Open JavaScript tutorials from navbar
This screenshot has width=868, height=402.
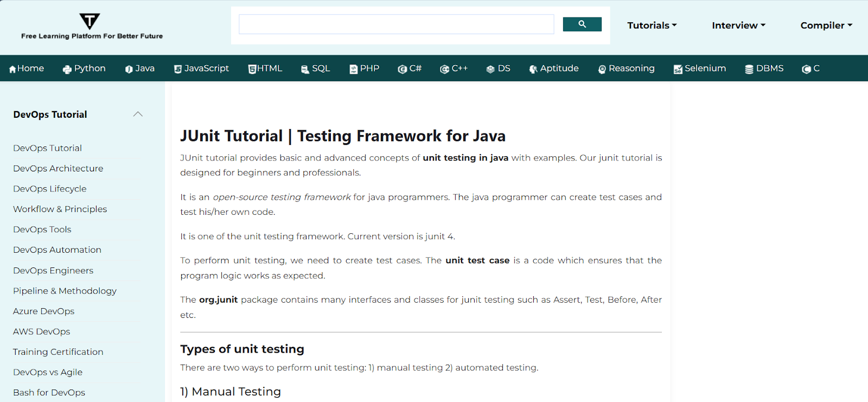tap(207, 68)
